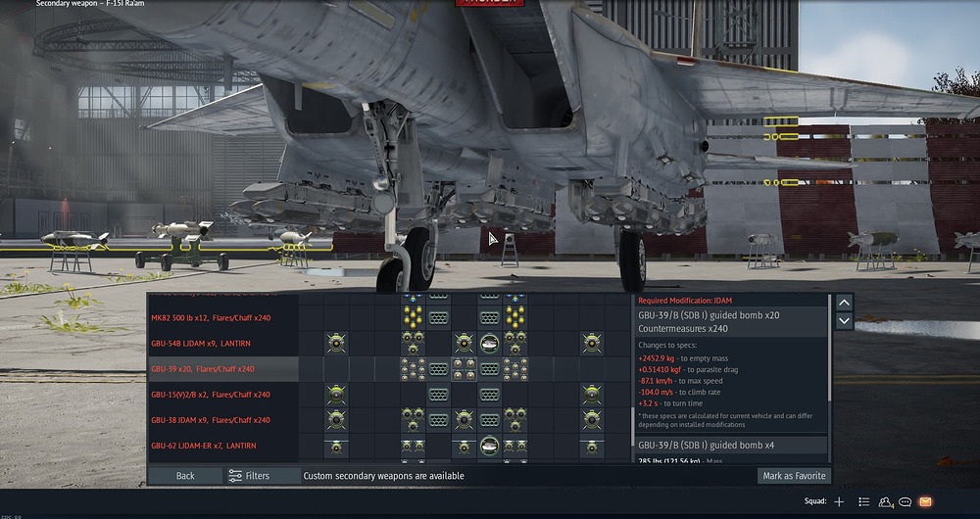The image size is (980, 519).
Task: Open the Filters button
Action: [x=262, y=476]
